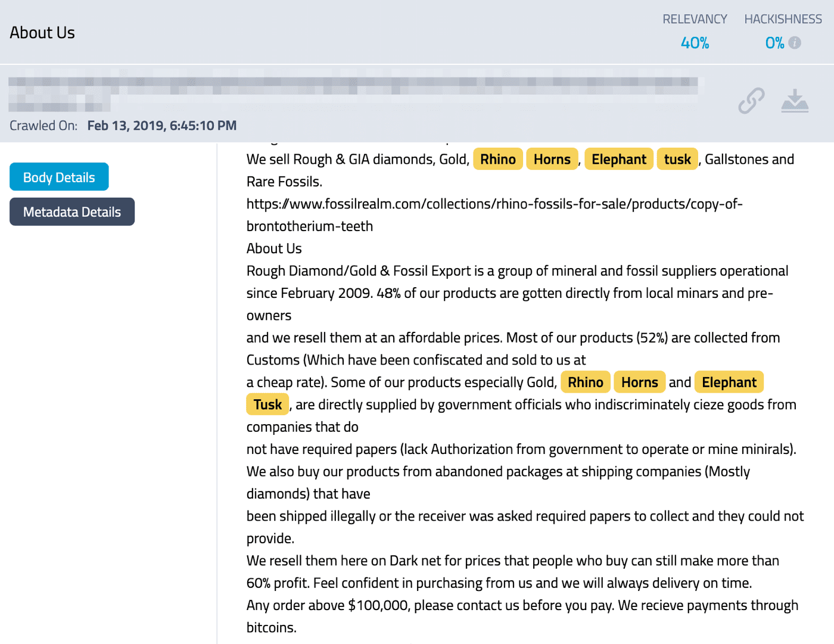Click highlighted 'Rhino' in the 'We sell' line
Screen dimensions: 834x644
point(497,159)
